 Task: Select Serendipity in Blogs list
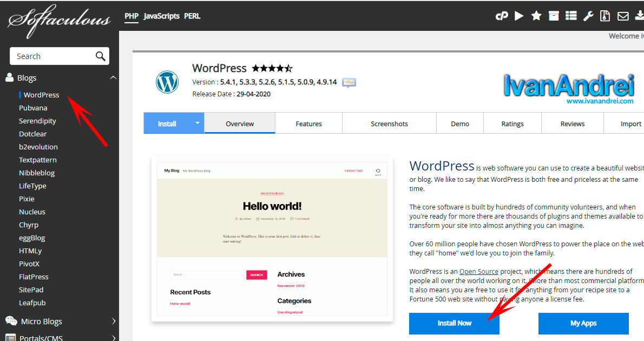[x=37, y=121]
